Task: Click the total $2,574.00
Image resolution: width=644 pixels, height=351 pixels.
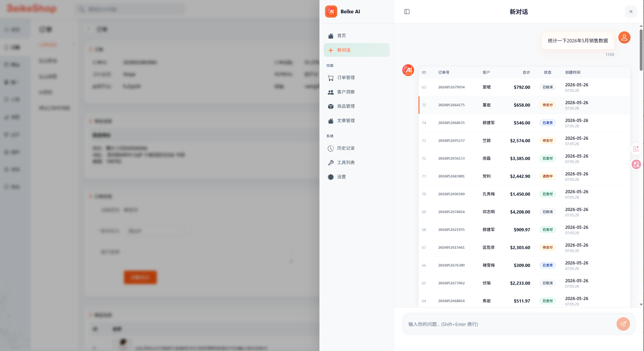Action: click(x=520, y=140)
